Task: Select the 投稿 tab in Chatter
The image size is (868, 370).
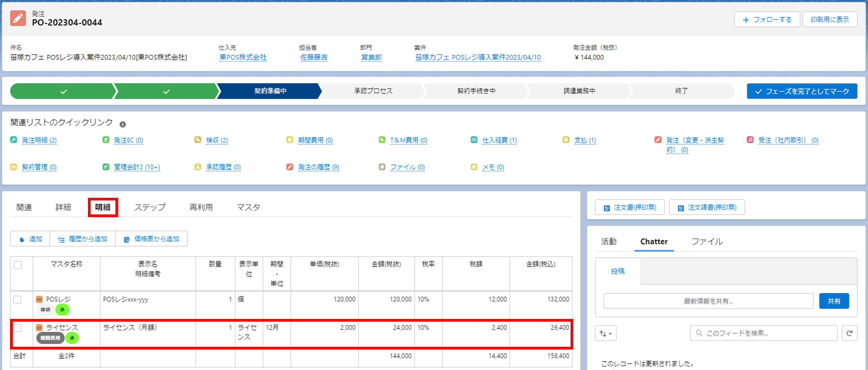Action: click(x=618, y=271)
